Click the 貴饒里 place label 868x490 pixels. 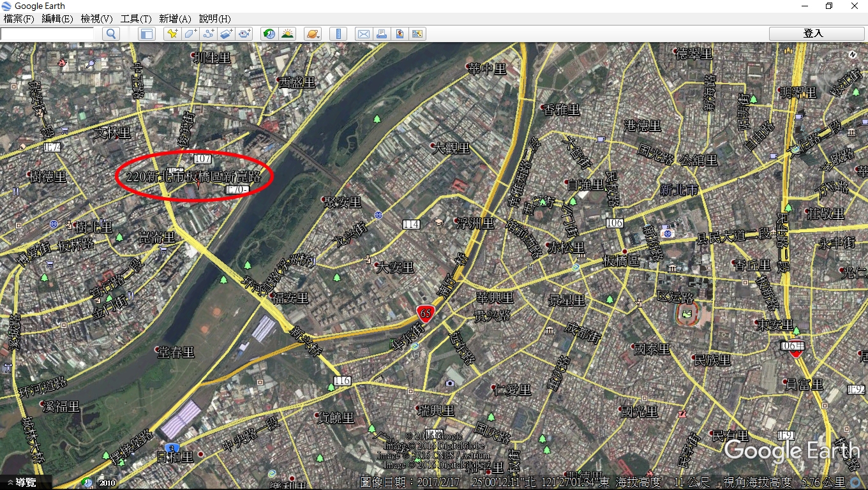coord(335,418)
